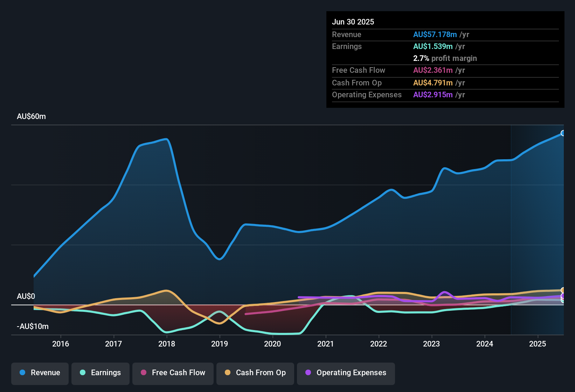Open the Jun 30 2025 tooltip header
The image size is (575, 392).
353,22
